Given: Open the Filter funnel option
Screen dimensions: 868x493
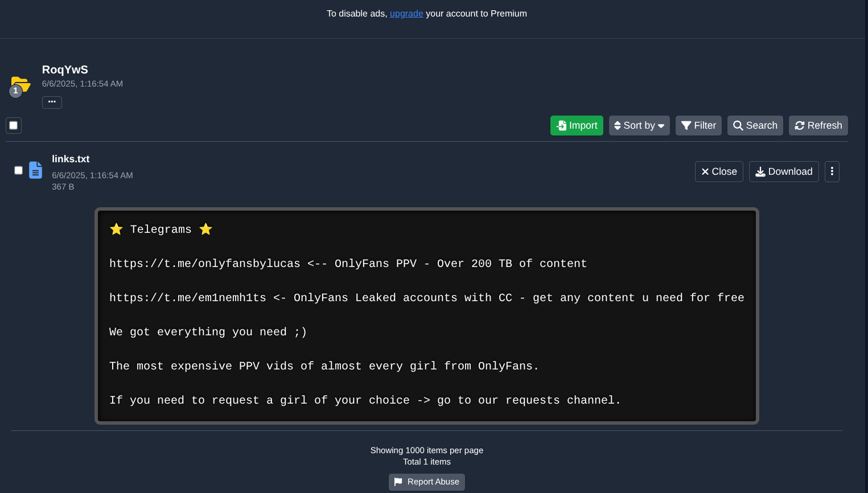Looking at the screenshot, I should [x=698, y=126].
